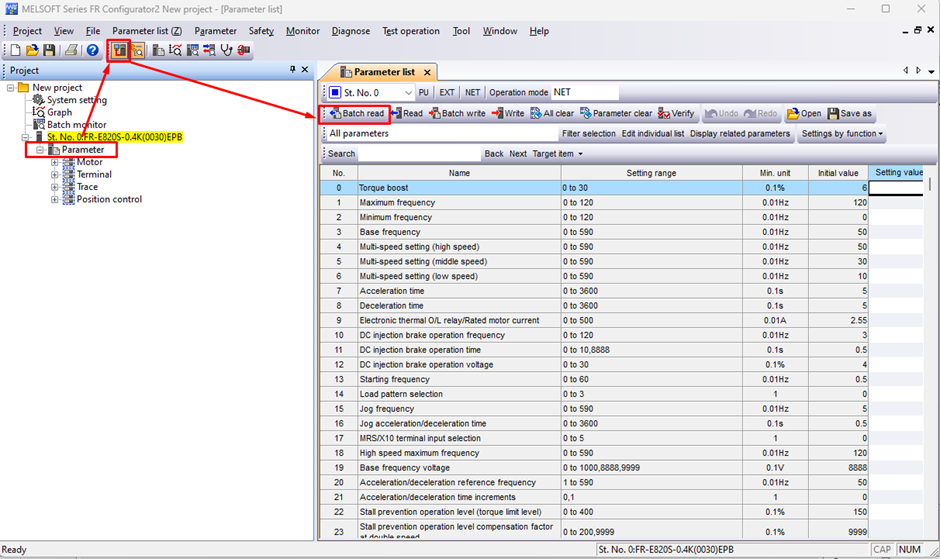940x559 pixels.
Task: Click the Save project floppy icon
Action: (49, 50)
